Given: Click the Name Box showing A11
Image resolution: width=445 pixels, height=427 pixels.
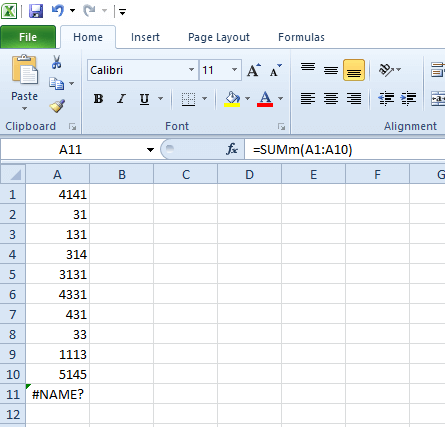Looking at the screenshot, I should pyautogui.click(x=71, y=150).
